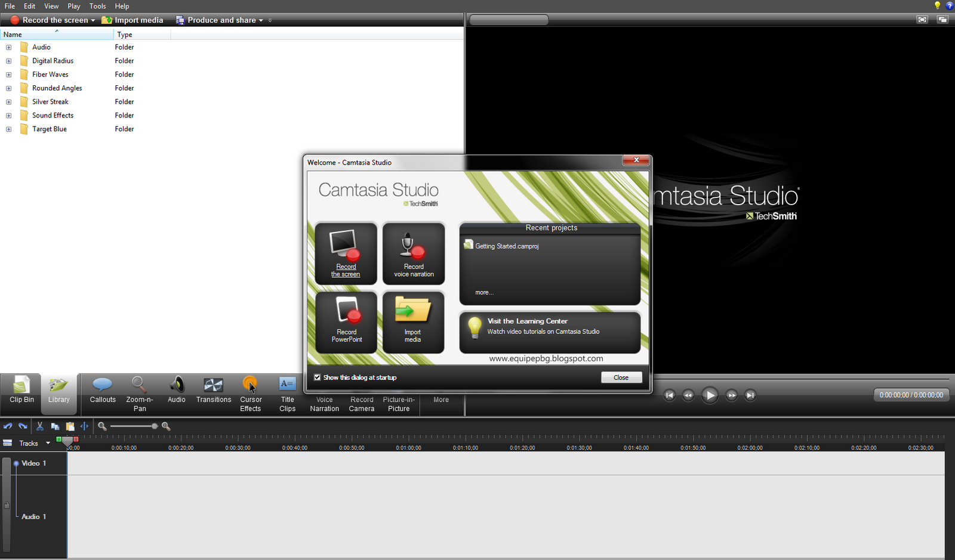This screenshot has height=560, width=955.
Task: Jump to next clip in preview controls
Action: click(x=751, y=395)
